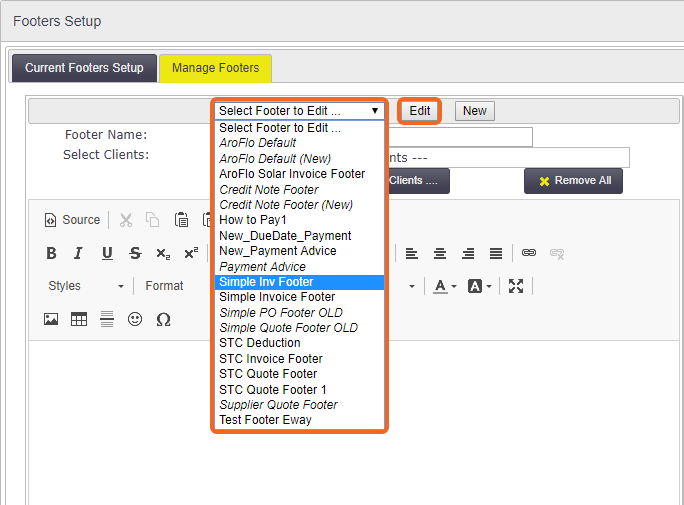Viewport: 684px width, 505px height.
Task: Select 'Test Footer Eway' option
Action: [299, 420]
